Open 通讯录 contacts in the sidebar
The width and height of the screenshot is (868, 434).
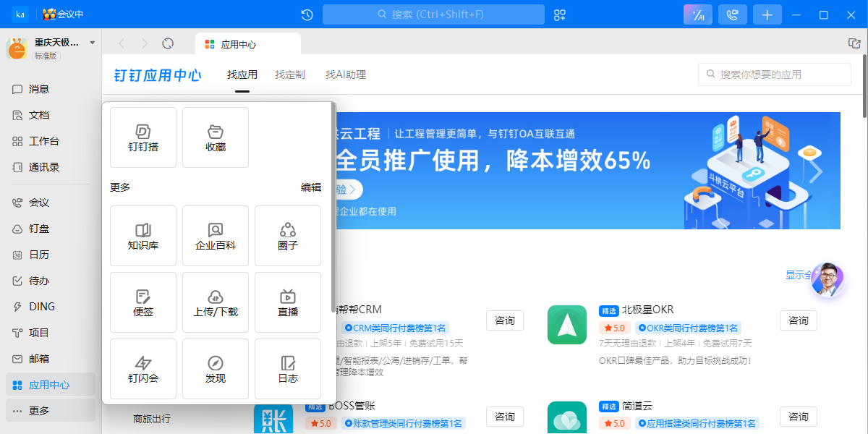[51, 167]
